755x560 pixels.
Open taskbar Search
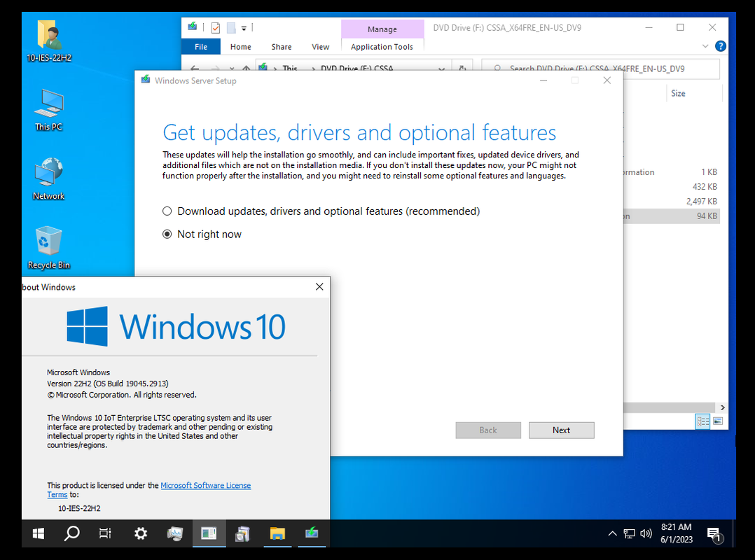(x=71, y=533)
